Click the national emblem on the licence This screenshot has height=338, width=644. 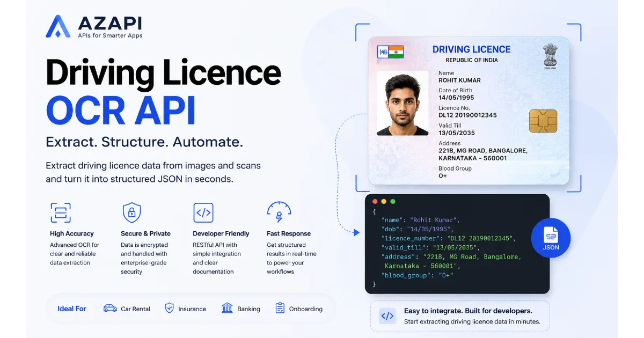pos(551,56)
